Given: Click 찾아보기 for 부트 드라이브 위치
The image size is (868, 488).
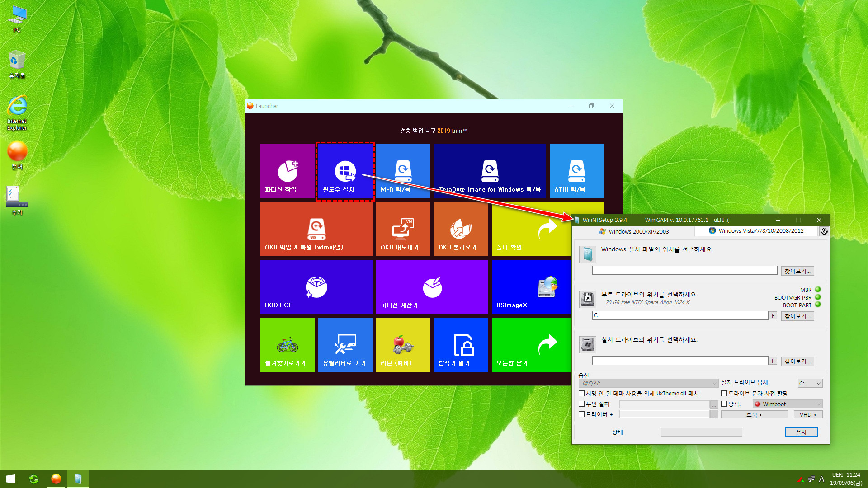Looking at the screenshot, I should [x=798, y=316].
